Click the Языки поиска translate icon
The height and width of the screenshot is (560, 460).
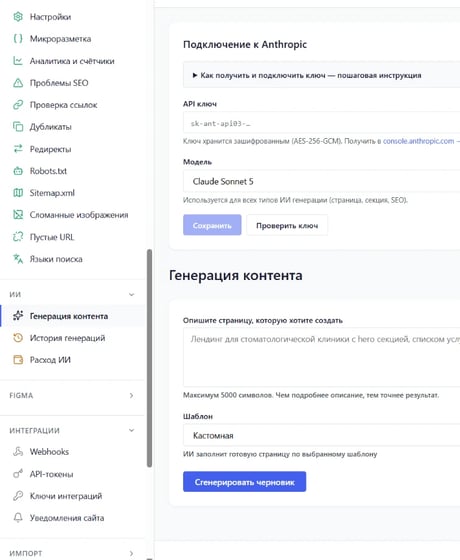point(18,259)
